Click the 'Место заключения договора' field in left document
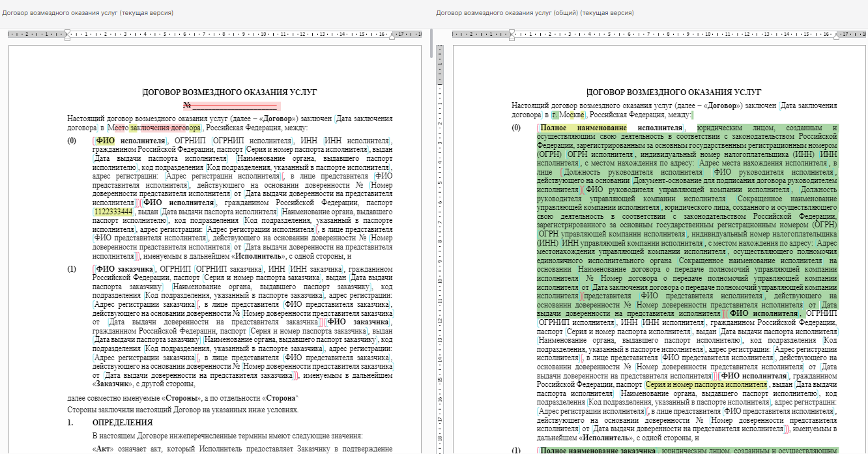The height and width of the screenshot is (454, 868). coord(155,128)
